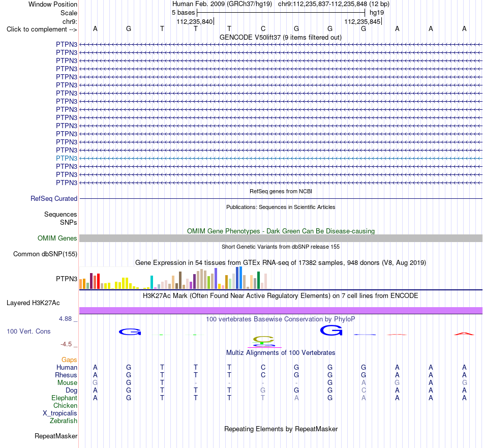Select the Dog species label
The height and width of the screenshot is (448, 483).
72,391
